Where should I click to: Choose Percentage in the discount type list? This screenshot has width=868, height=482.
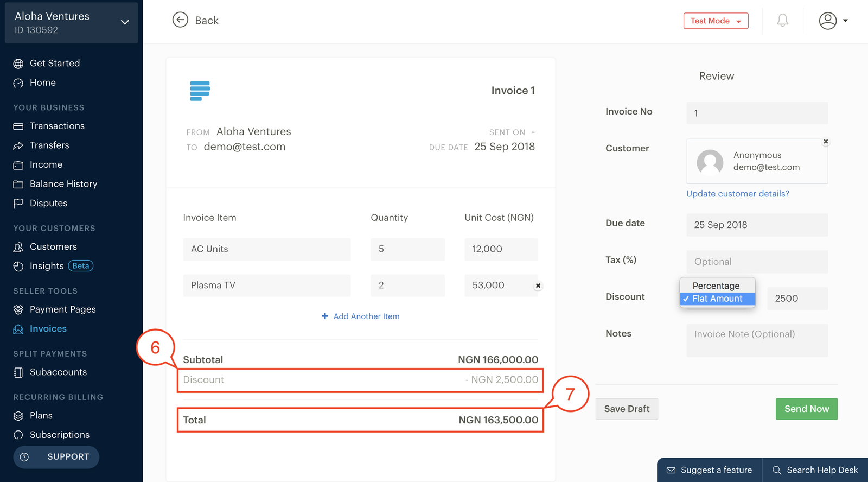point(717,286)
